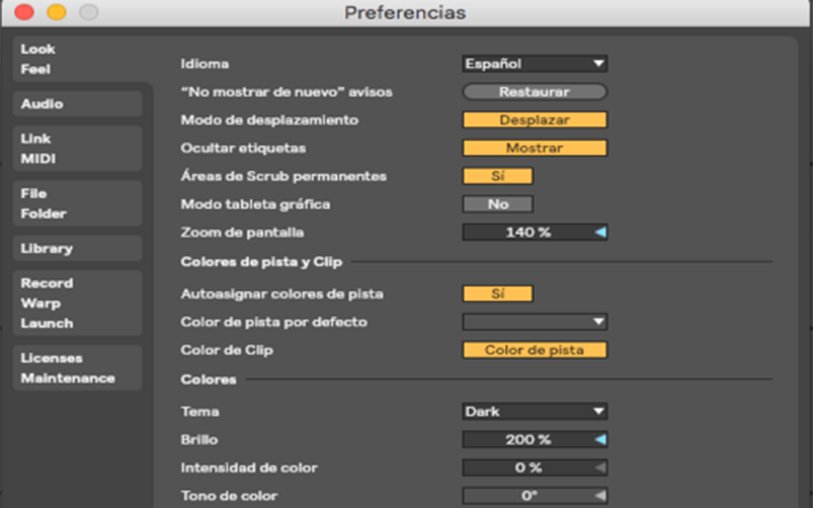Viewport: 813px width, 508px height.
Task: Expand the Color de pista por defecto dropdown
Action: tap(534, 322)
